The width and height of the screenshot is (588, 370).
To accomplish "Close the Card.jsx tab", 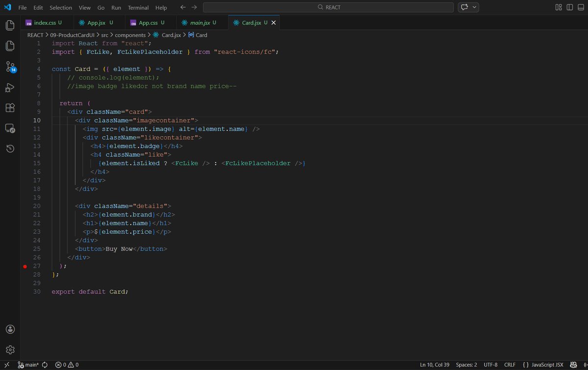I will click(x=273, y=23).
